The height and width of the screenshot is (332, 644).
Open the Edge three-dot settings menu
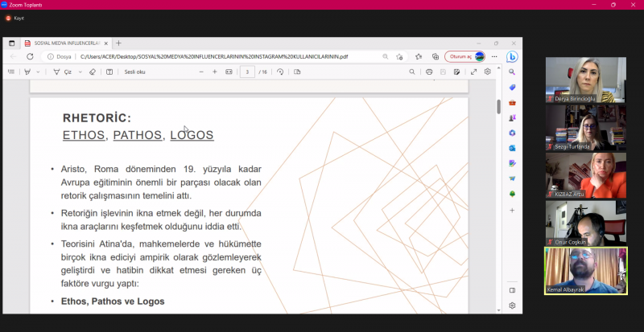pos(494,57)
